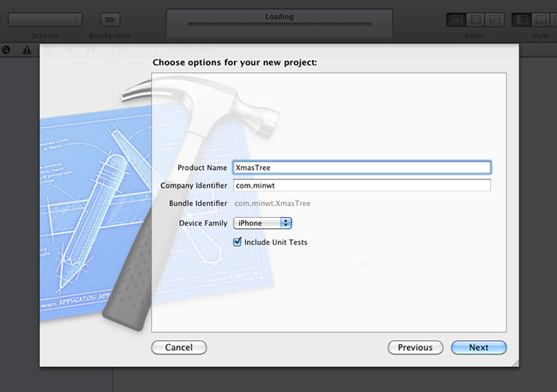The image size is (557, 392).
Task: Grab the dialog resize corner handle
Action: point(516,363)
